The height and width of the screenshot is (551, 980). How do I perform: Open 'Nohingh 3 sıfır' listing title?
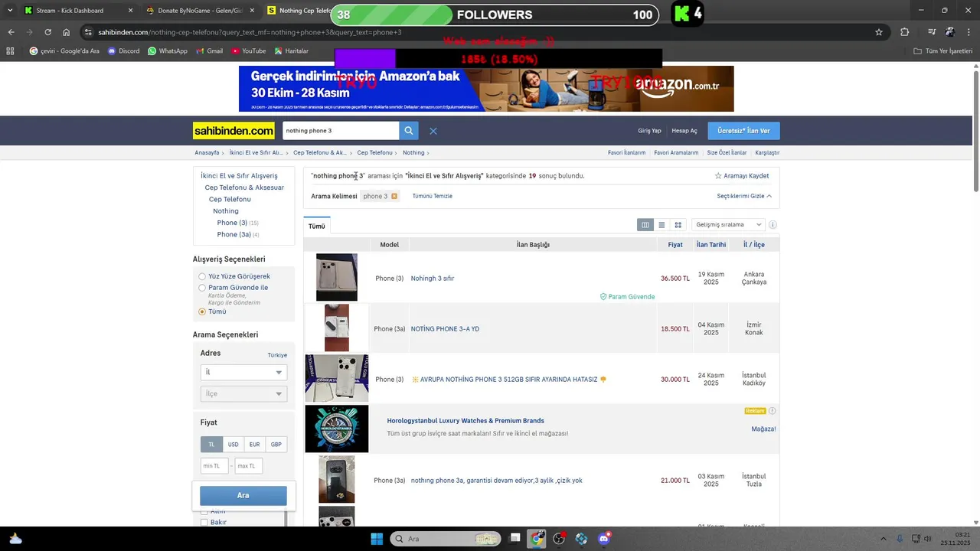pos(433,279)
